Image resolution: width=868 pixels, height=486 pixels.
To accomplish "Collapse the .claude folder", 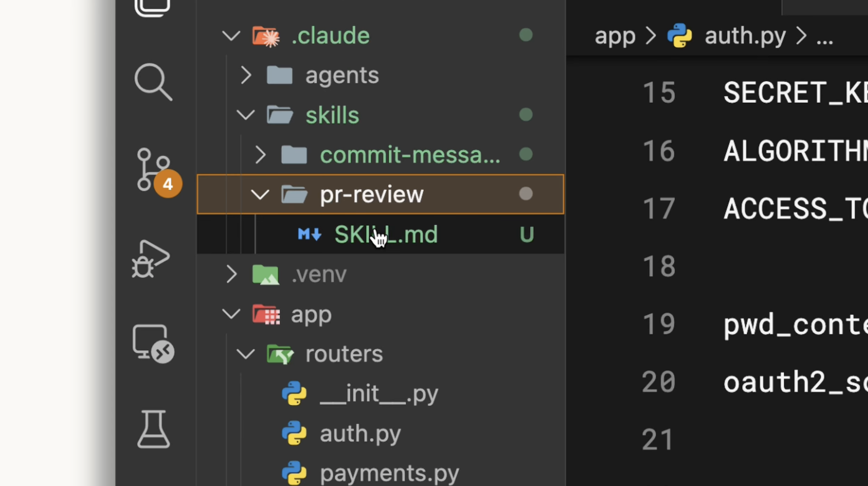I will click(x=231, y=36).
